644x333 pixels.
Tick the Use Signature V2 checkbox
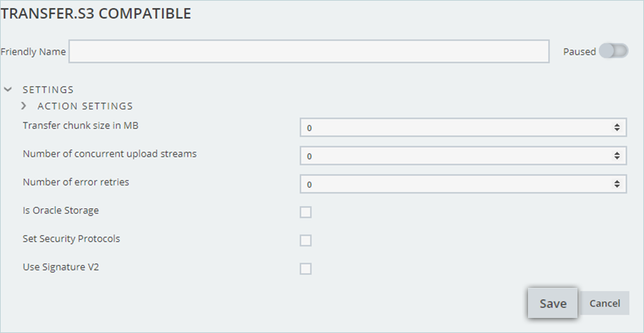306,269
